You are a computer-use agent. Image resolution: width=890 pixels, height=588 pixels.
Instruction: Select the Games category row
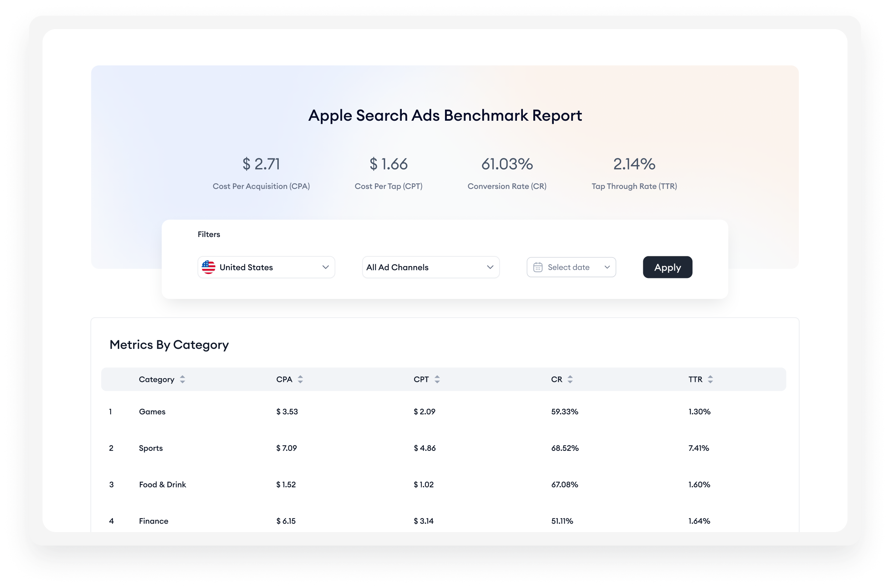[443, 411]
